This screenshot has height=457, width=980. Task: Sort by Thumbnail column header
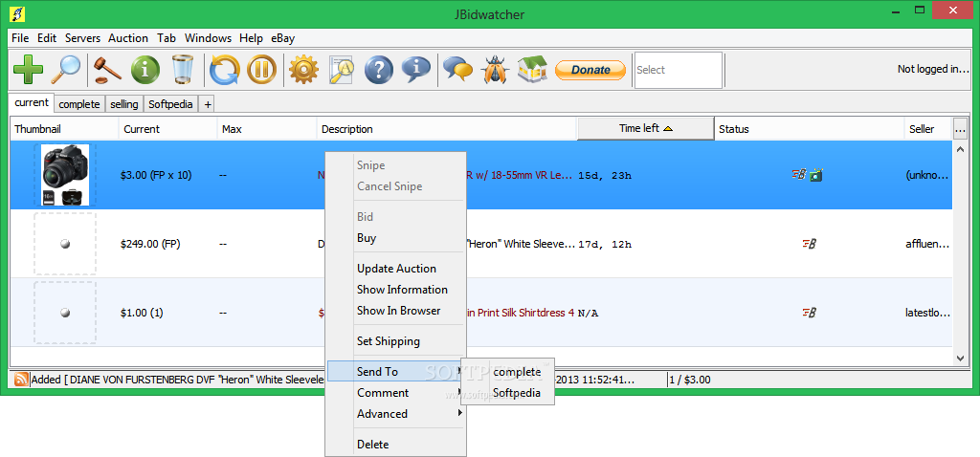64,129
